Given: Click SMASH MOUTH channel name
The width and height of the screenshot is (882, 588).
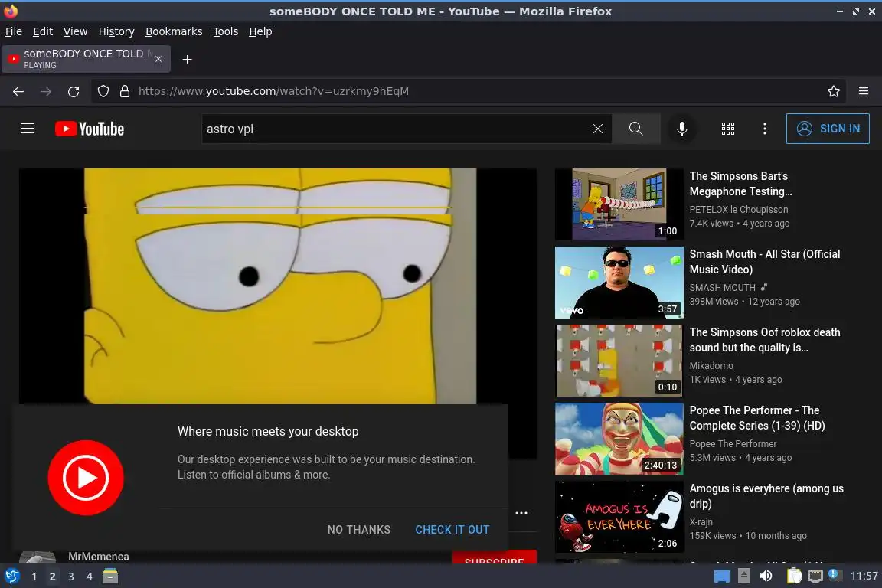Looking at the screenshot, I should click(722, 288).
